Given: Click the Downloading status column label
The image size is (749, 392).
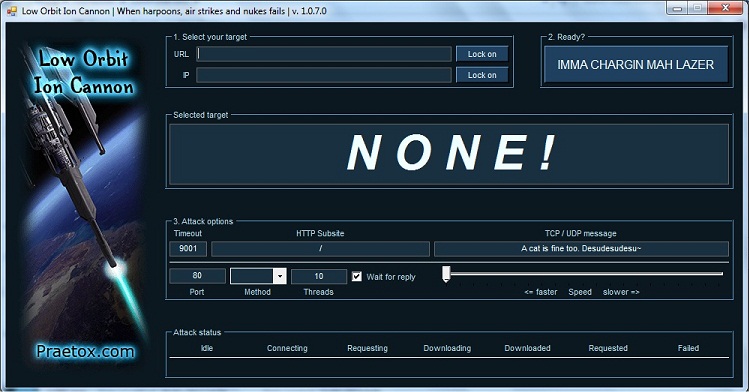Looking at the screenshot, I should (x=447, y=348).
